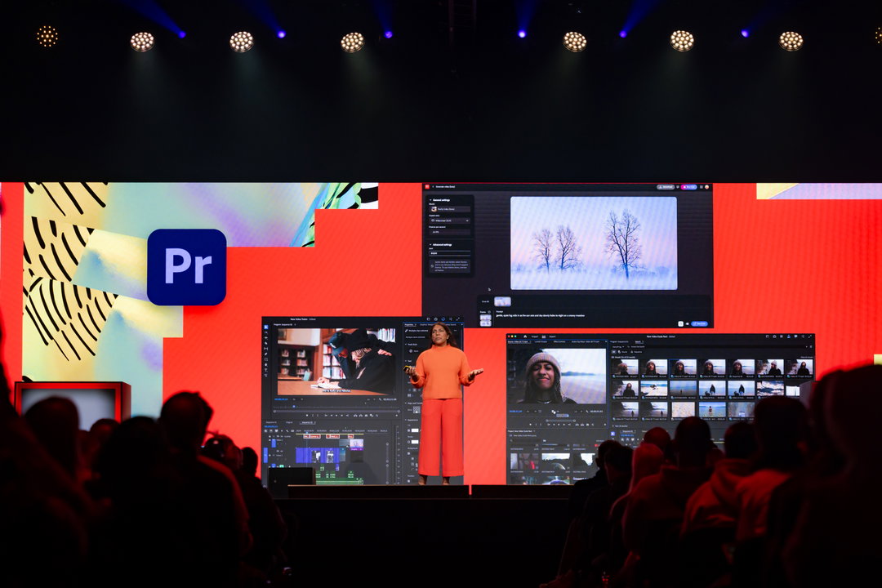Select the Type tool

(x=266, y=370)
